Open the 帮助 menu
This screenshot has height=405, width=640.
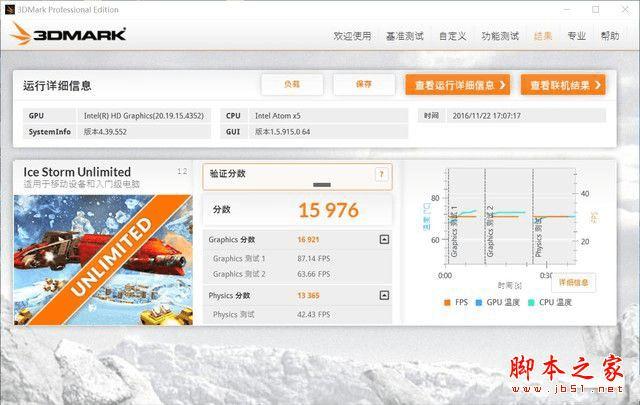point(610,36)
